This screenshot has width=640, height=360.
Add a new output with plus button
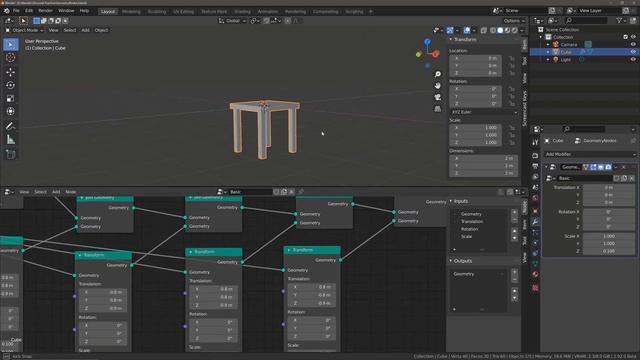[514, 272]
